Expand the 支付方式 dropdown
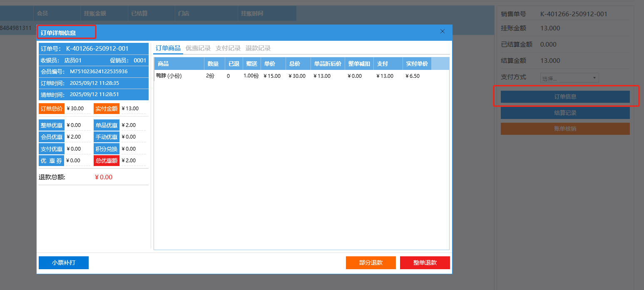The width and height of the screenshot is (644, 290). (x=569, y=78)
